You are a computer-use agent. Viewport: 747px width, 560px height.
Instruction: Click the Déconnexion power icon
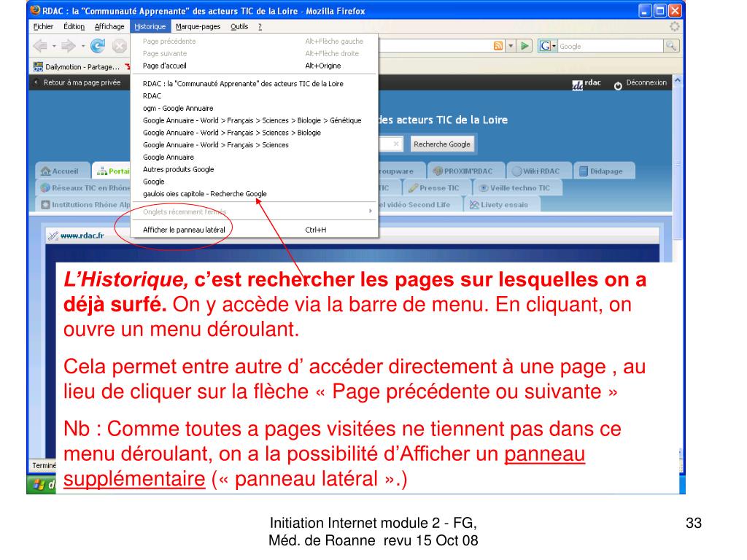tap(618, 86)
